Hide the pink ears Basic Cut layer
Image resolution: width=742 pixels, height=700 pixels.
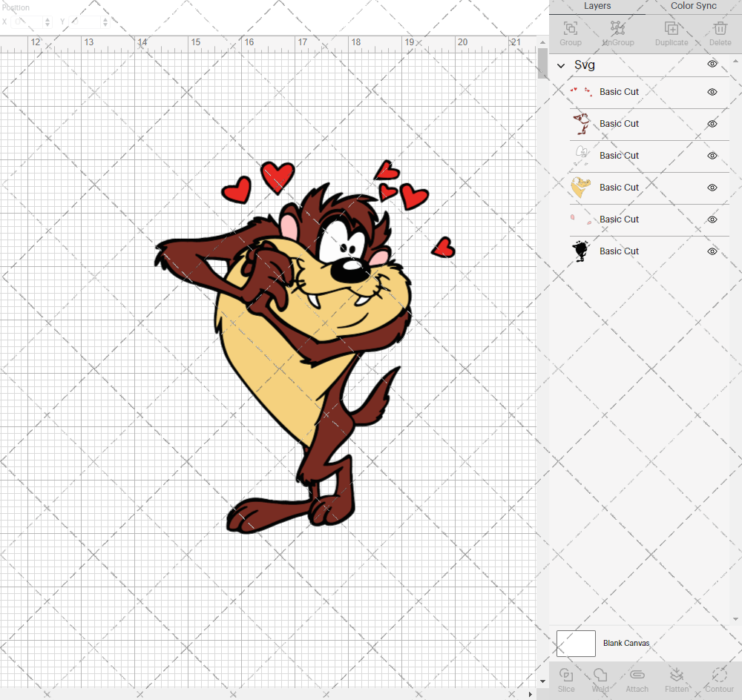pos(712,219)
